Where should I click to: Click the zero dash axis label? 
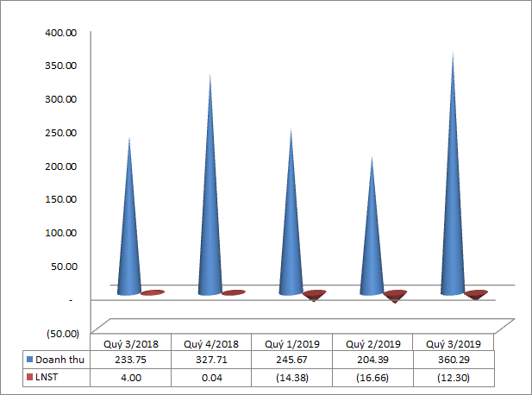pos(71,300)
